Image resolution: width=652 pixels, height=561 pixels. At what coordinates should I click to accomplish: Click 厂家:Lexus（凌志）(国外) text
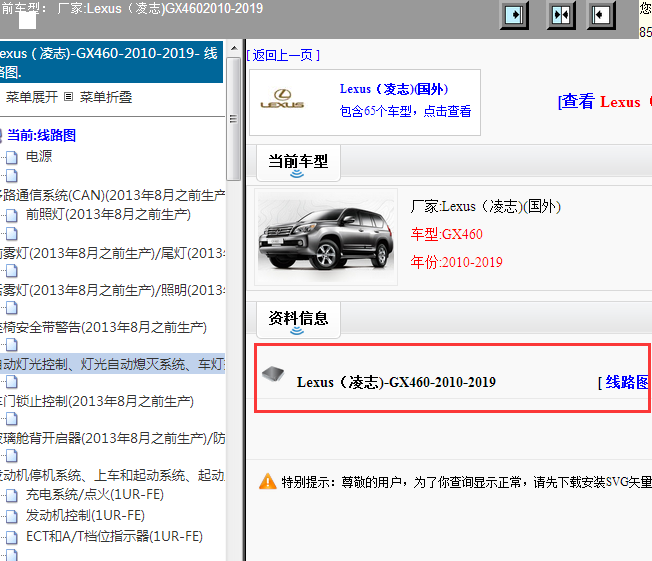486,206
